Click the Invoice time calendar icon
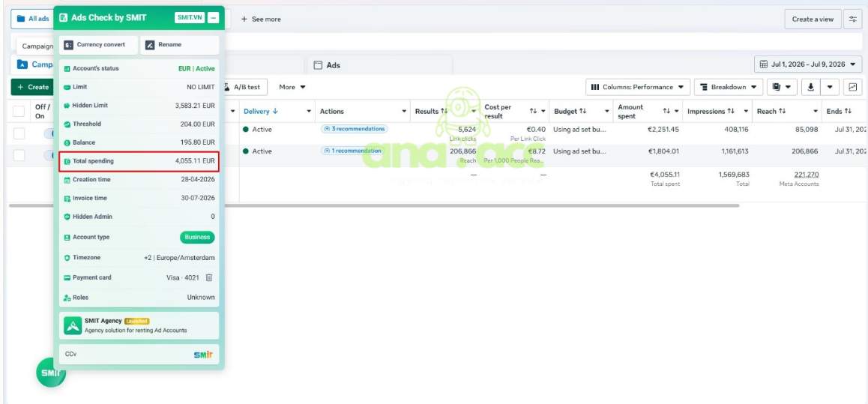The width and height of the screenshot is (868, 404). [67, 198]
